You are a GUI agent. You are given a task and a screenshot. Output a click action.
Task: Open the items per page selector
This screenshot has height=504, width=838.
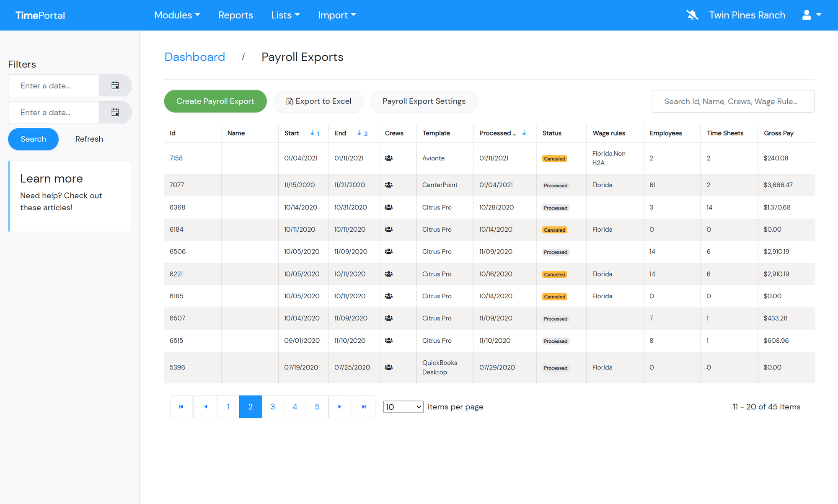(x=403, y=406)
